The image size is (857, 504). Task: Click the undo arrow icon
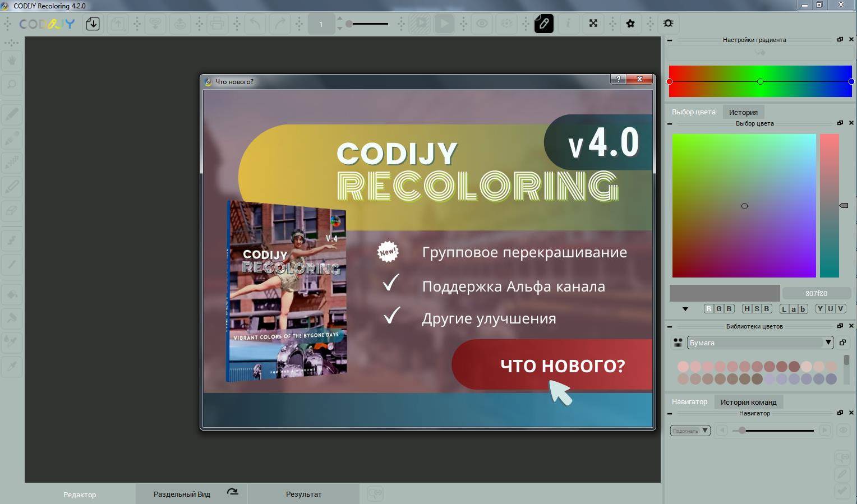click(x=255, y=24)
